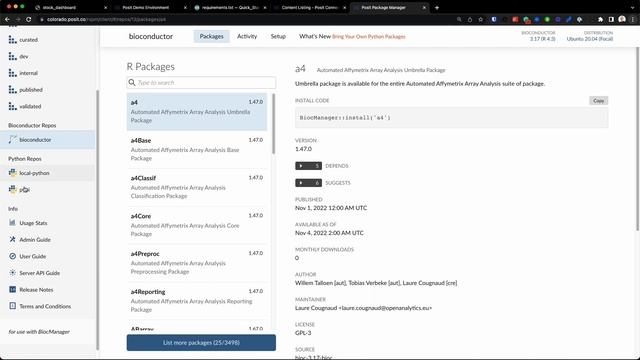Viewport: 640px width, 360px height.
Task: Bookmark page with the star icon
Action: [x=480, y=19]
